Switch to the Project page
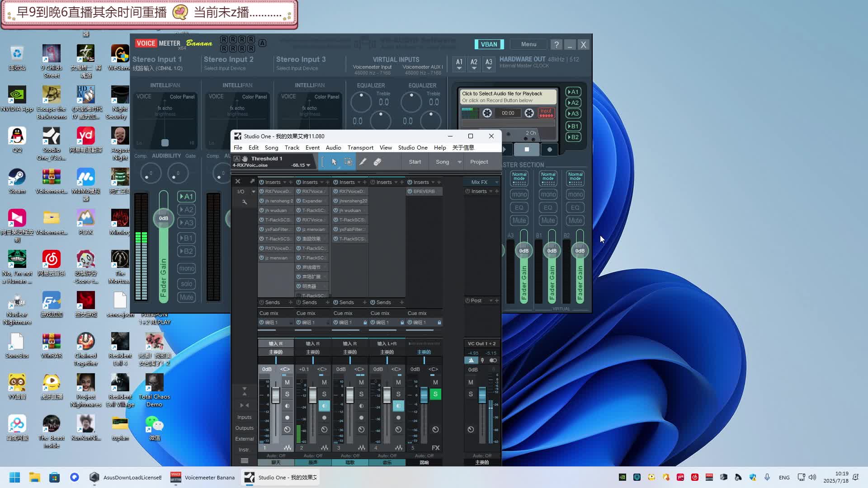This screenshot has width=868, height=488. [479, 162]
